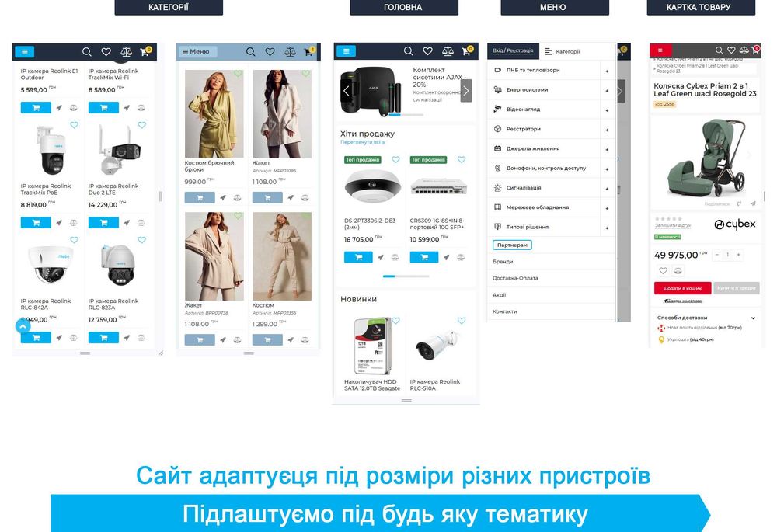Switch to Вхід / Реєстрація tab
The image size is (777, 532).
pyautogui.click(x=513, y=50)
